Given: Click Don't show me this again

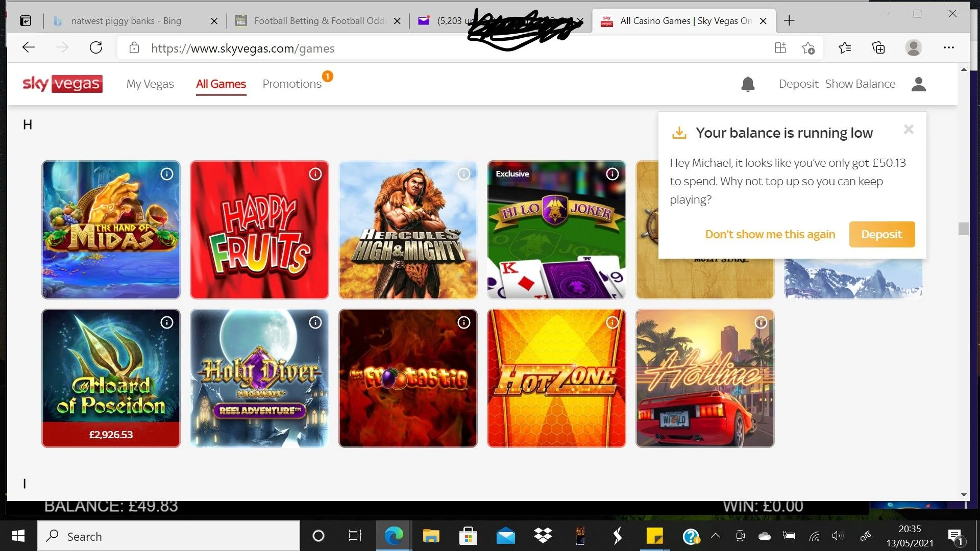Looking at the screenshot, I should [x=770, y=234].
